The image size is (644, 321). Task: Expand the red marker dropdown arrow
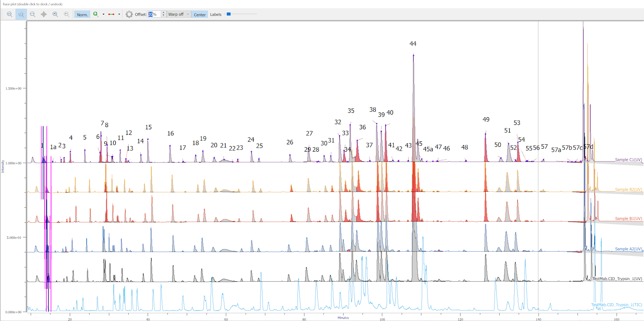[119, 14]
